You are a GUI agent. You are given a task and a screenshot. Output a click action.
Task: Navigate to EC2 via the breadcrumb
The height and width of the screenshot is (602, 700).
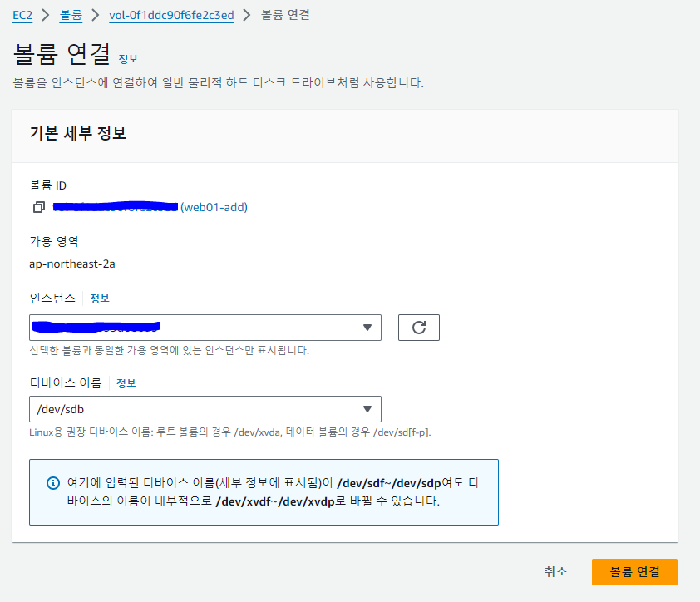coord(22,14)
